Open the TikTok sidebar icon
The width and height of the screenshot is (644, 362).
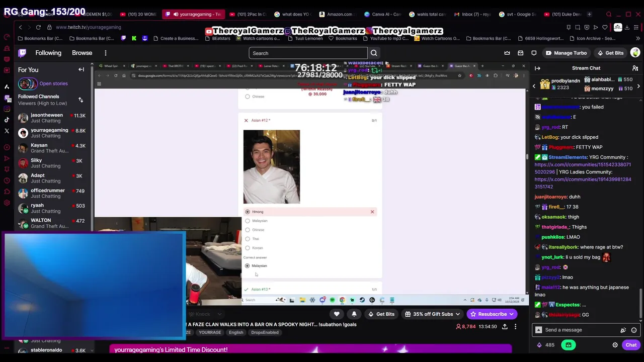click(7, 120)
